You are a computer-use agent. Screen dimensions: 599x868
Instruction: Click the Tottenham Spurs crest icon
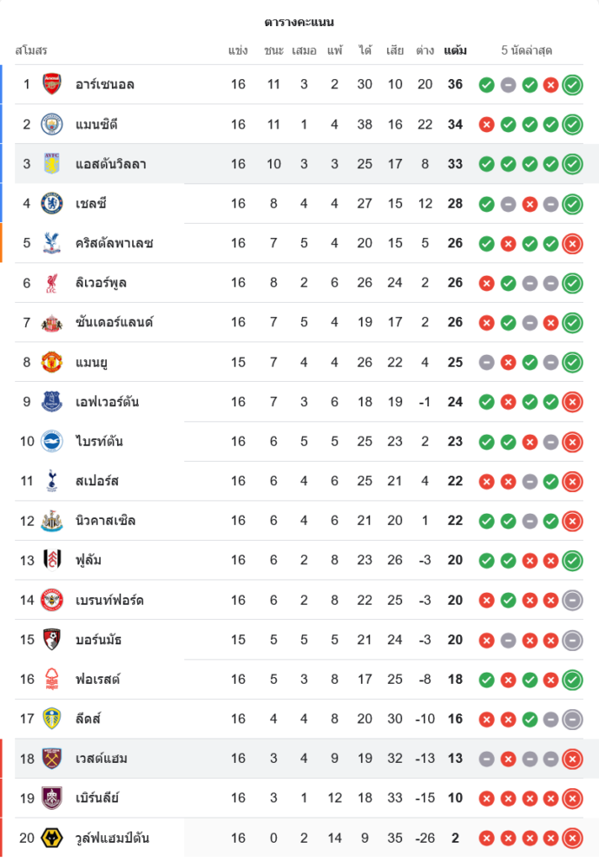click(52, 481)
